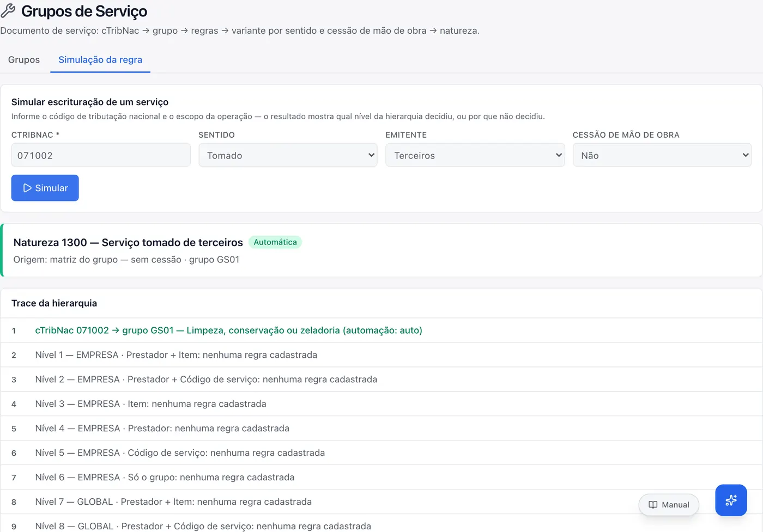
Task: Click the Automática status badge
Action: point(275,242)
